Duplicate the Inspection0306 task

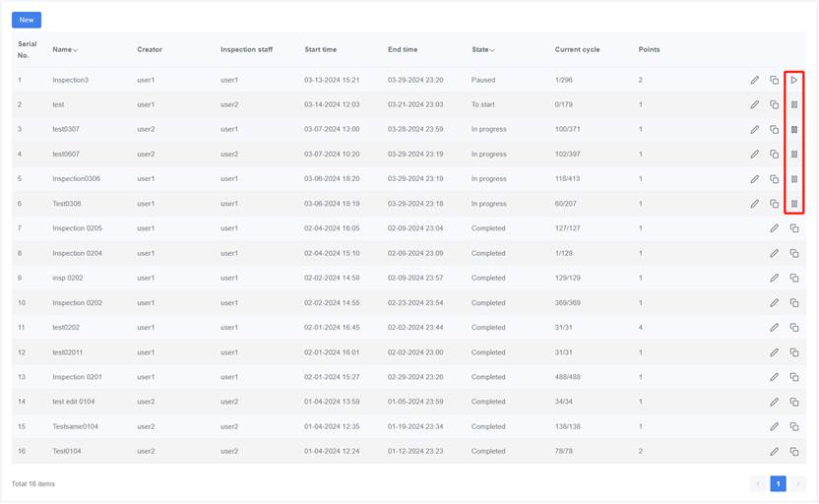tap(774, 179)
